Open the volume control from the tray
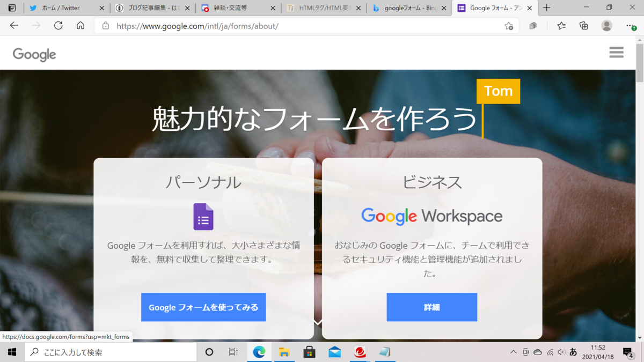This screenshot has height=362, width=644. [x=561, y=352]
